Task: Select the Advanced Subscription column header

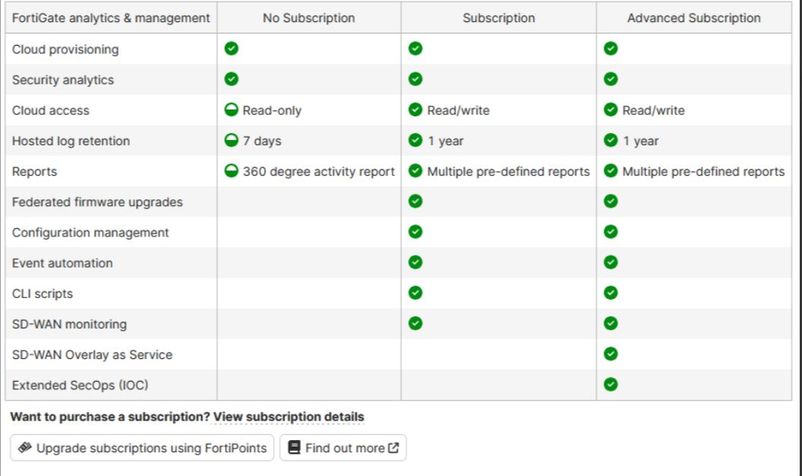Action: point(693,18)
